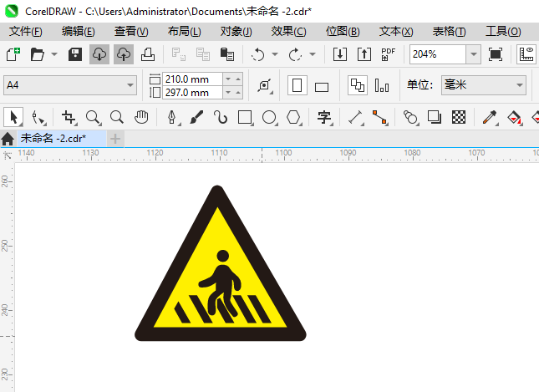Open the units dropdown showing 毫米
The width and height of the screenshot is (539, 392).
pyautogui.click(x=484, y=85)
